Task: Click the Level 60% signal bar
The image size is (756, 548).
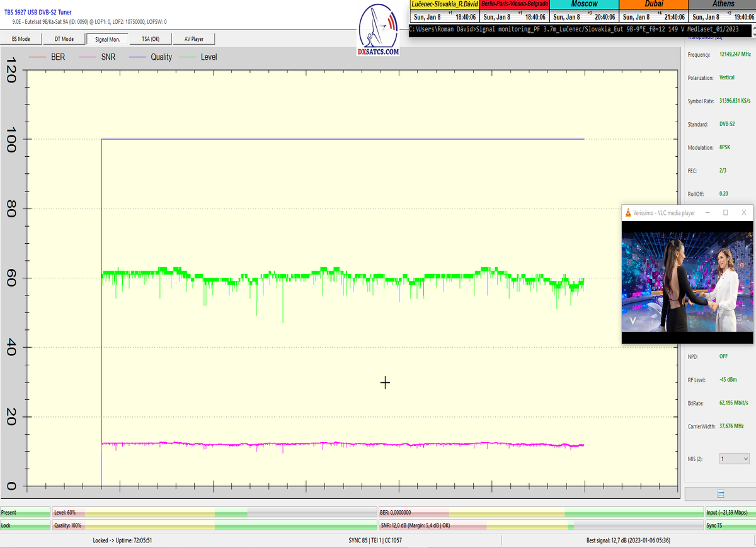Action: (x=214, y=513)
